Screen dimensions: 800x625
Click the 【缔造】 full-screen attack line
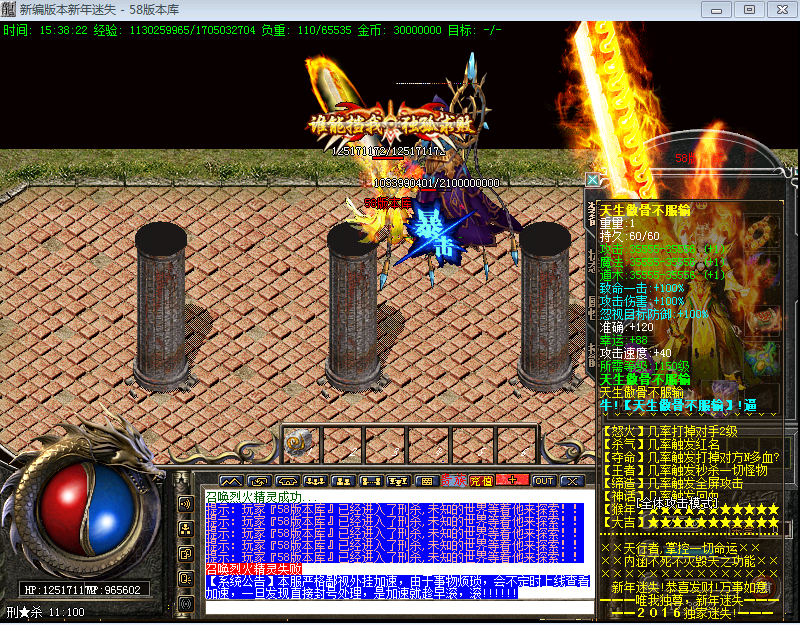click(x=672, y=483)
